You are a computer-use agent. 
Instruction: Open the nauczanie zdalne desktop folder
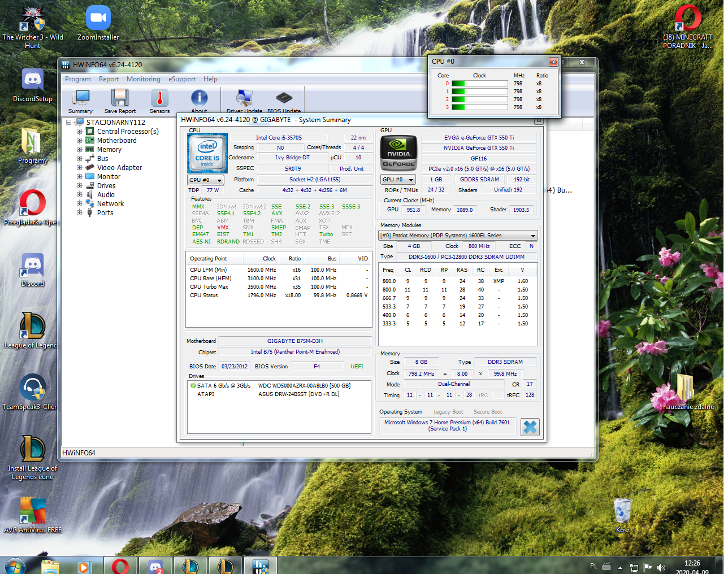(688, 392)
